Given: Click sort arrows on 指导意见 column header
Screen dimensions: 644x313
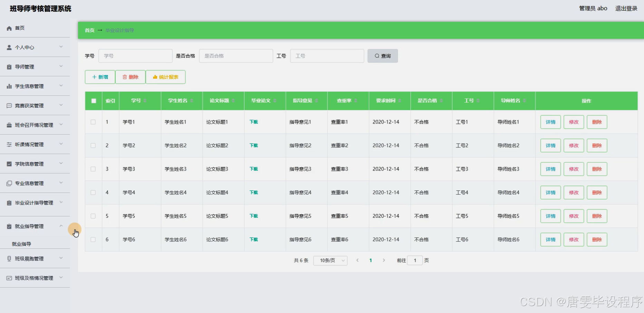Looking at the screenshot, I should click(x=317, y=101).
